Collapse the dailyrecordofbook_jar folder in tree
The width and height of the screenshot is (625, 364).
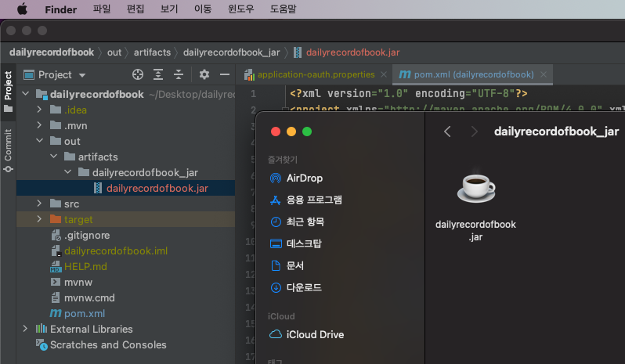tap(68, 172)
